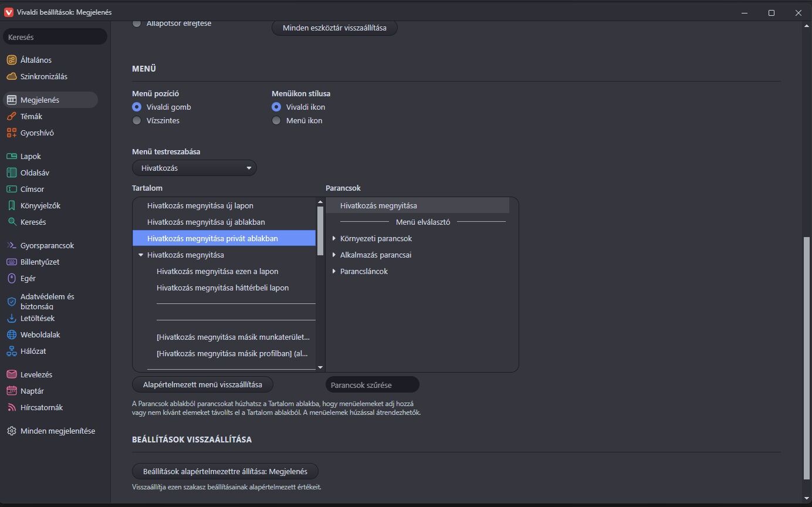Focus the Parancsok szűrése filter field
This screenshot has width=812, height=507.
373,385
